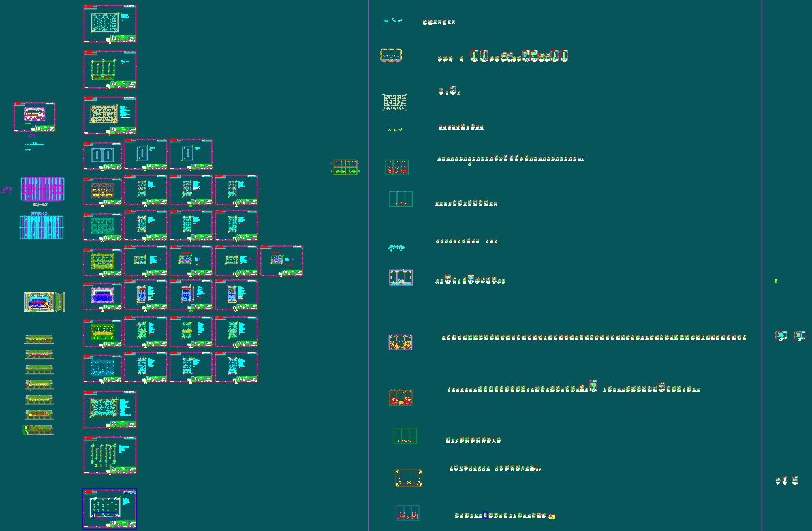The height and width of the screenshot is (531, 812).
Task: Click the fifth sheet in the five-sheet row
Action: pyautogui.click(x=282, y=261)
